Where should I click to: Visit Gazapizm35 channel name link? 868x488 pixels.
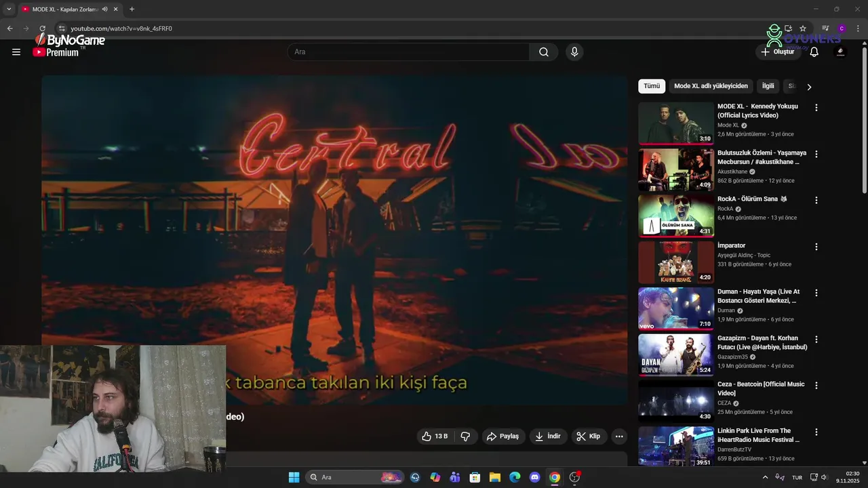coord(733,357)
